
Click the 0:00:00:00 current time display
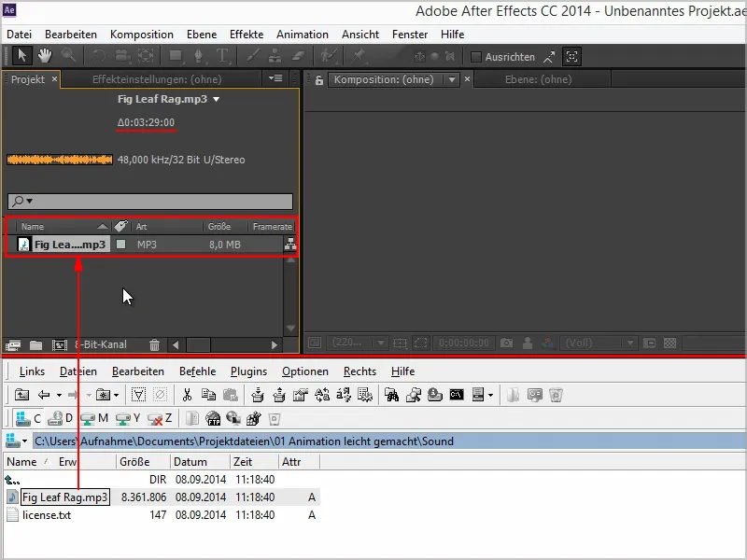tap(463, 343)
